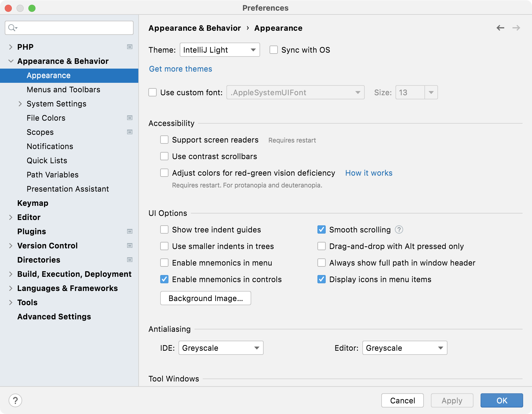Click the back navigation arrow

point(500,28)
